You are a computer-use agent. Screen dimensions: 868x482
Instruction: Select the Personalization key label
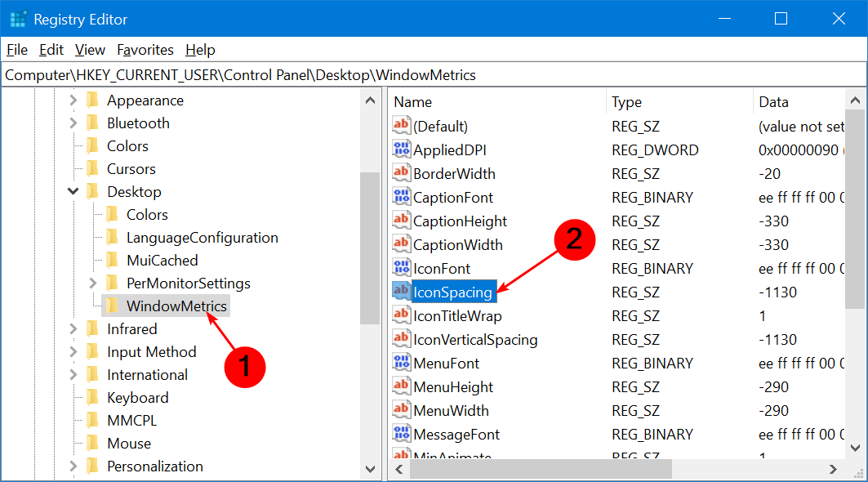[155, 466]
